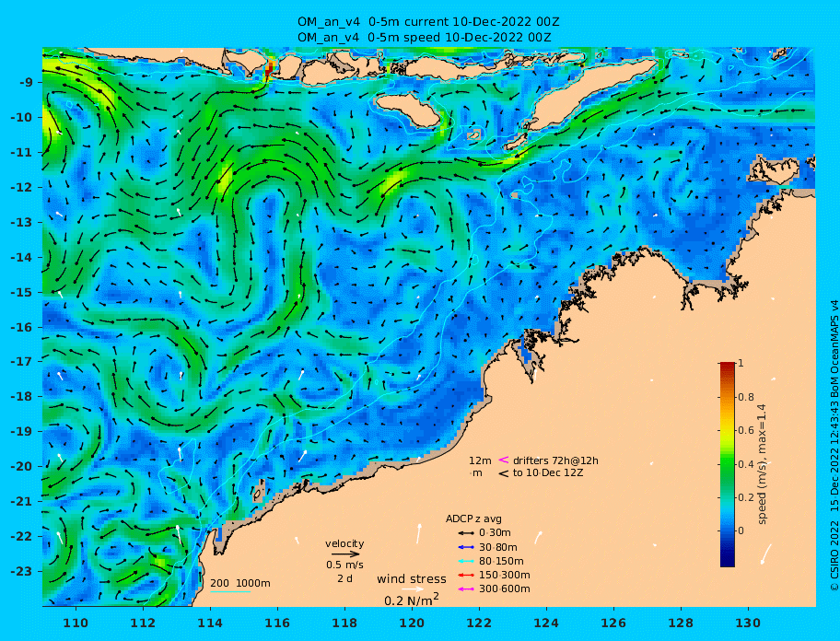840x641 pixels.
Task: Click the longitude axis label '120'
Action: pos(412,623)
